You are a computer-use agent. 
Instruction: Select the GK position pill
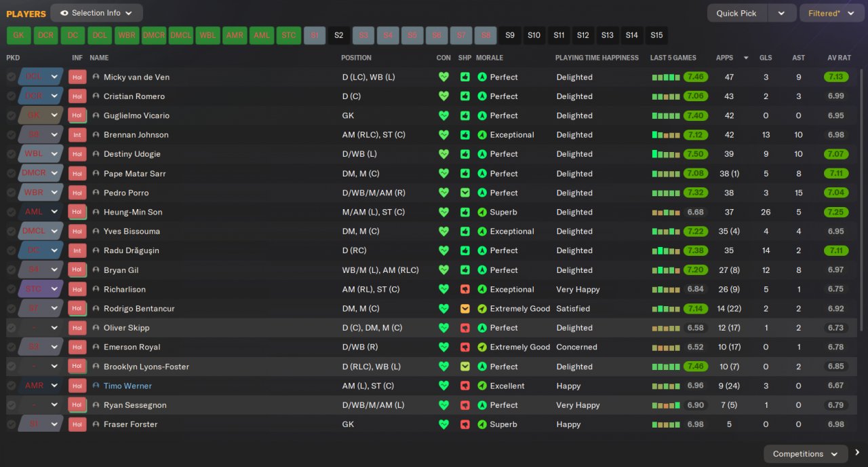[x=18, y=35]
